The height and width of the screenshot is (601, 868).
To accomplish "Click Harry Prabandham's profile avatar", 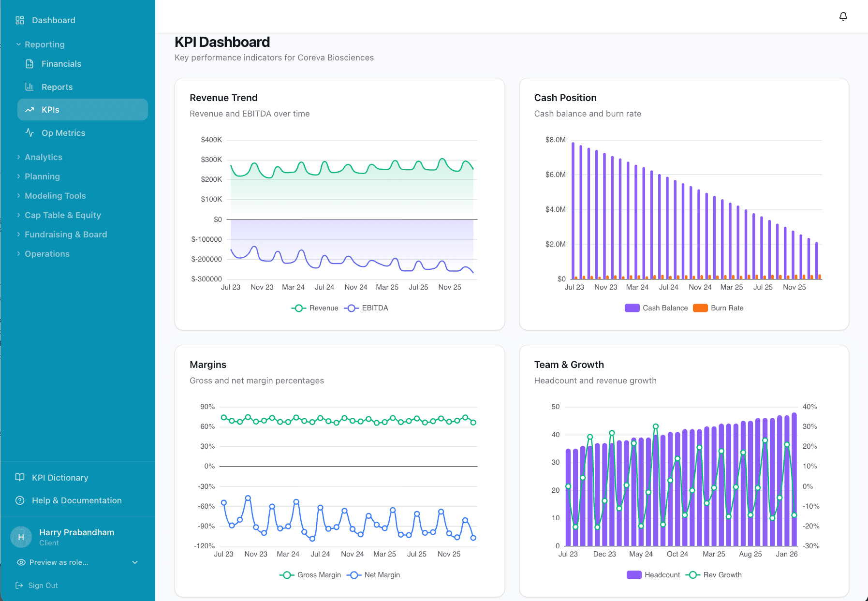I will (21, 537).
